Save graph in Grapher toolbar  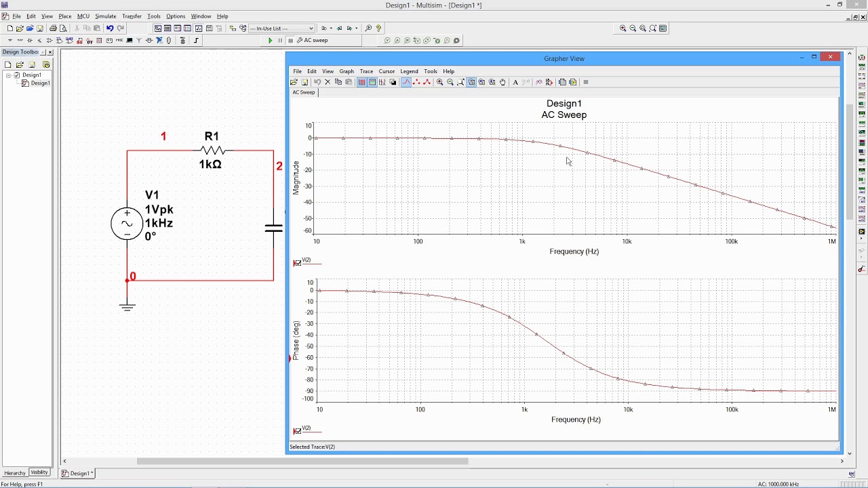click(x=304, y=82)
